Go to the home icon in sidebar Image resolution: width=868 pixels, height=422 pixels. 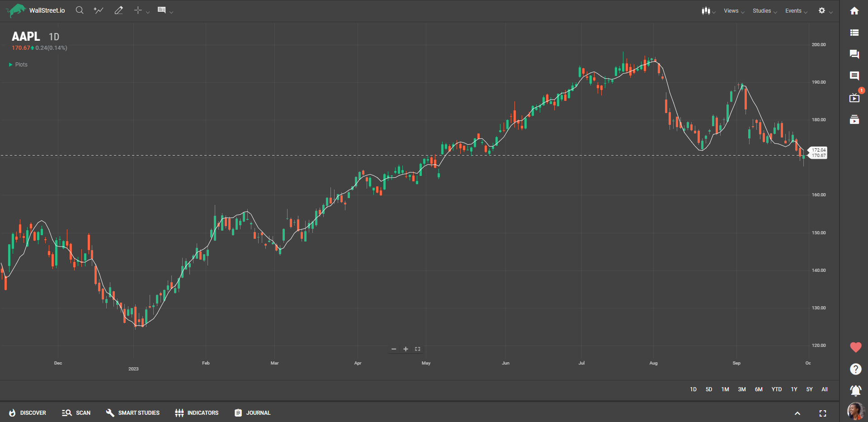[854, 11]
